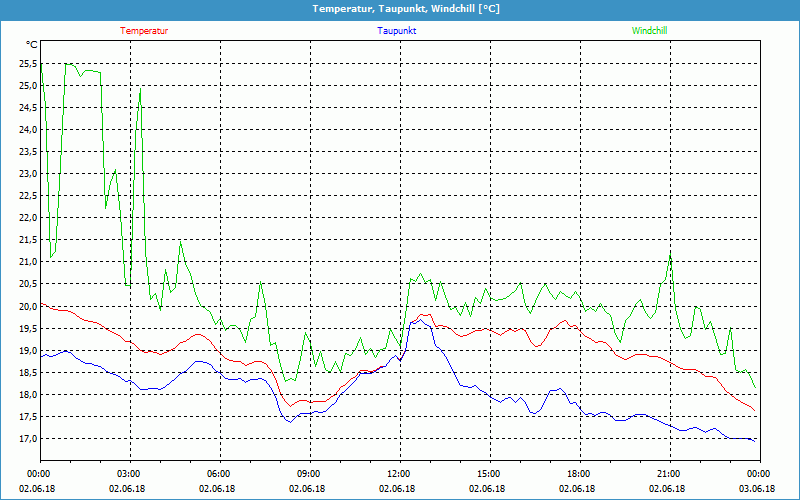Click the 18,0 y-axis value

pyautogui.click(x=28, y=394)
